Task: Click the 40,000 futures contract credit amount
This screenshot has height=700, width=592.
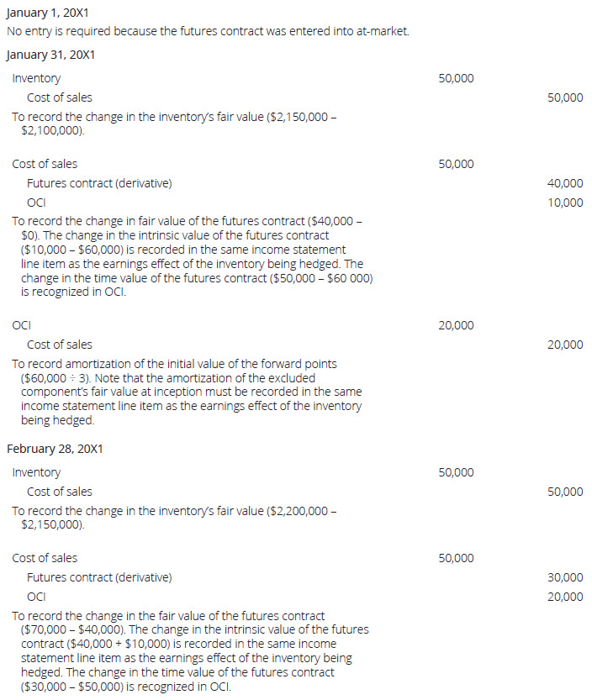Action: pos(564,183)
